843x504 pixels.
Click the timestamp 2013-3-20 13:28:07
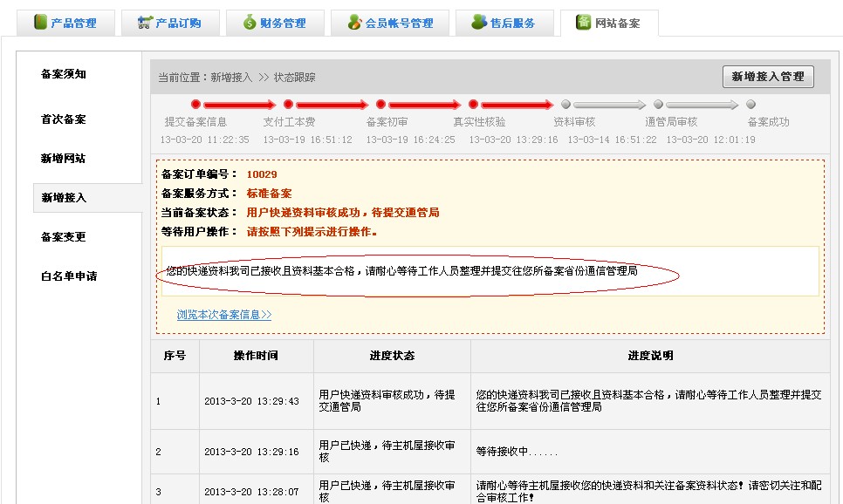[251, 492]
